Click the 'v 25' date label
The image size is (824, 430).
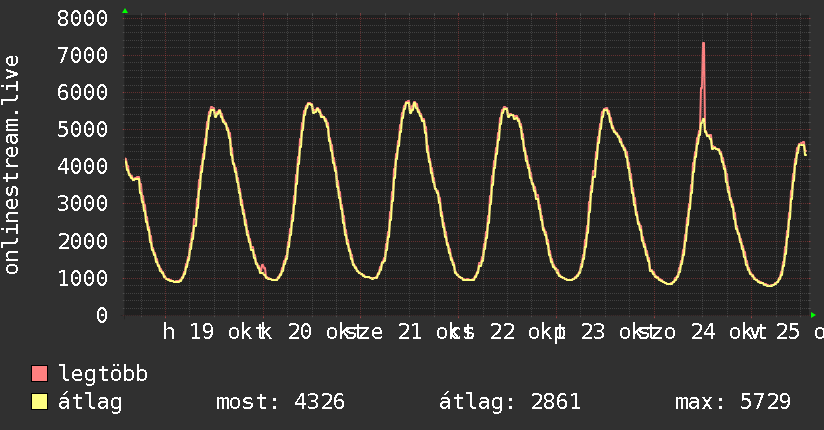(778, 332)
